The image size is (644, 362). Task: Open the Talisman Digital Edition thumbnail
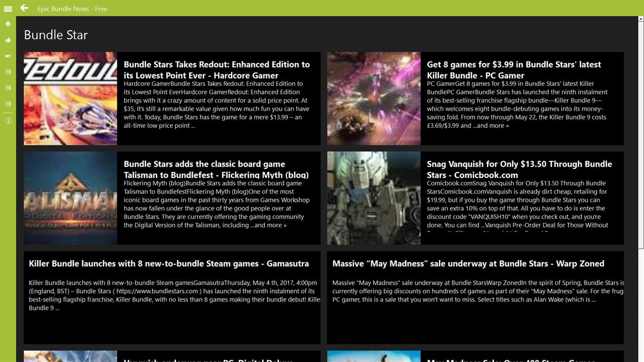coord(70,198)
